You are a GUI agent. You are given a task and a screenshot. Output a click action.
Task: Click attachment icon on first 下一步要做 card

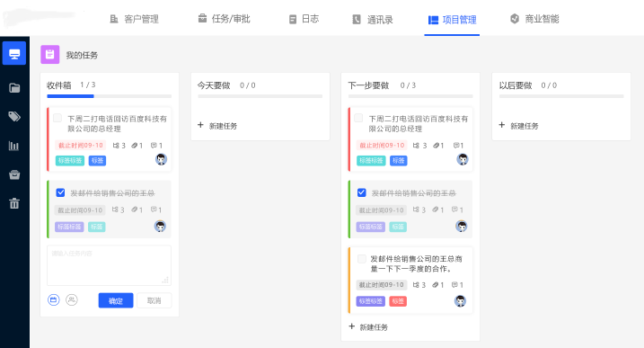pos(436,145)
